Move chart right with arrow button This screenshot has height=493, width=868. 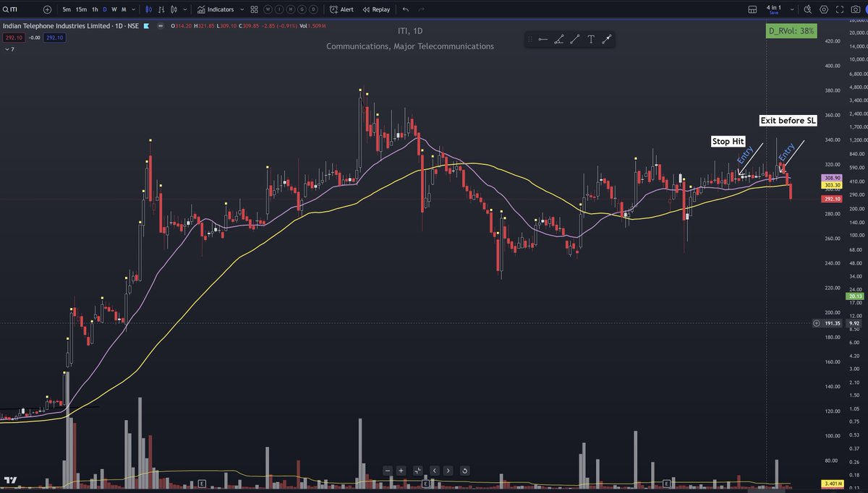tap(448, 471)
